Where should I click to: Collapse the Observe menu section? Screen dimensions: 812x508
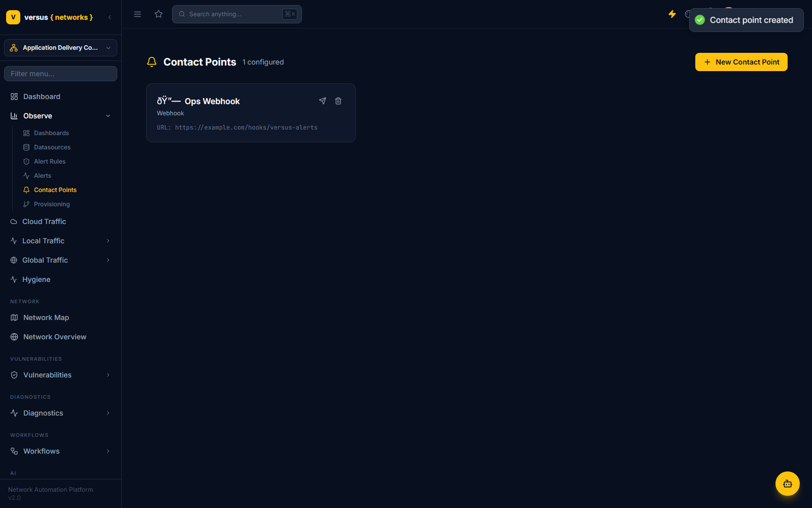pyautogui.click(x=60, y=116)
